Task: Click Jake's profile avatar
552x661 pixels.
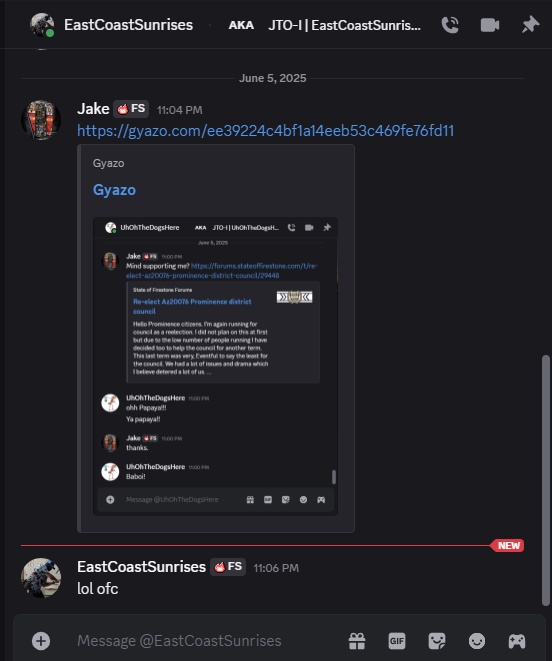Action: click(41, 120)
